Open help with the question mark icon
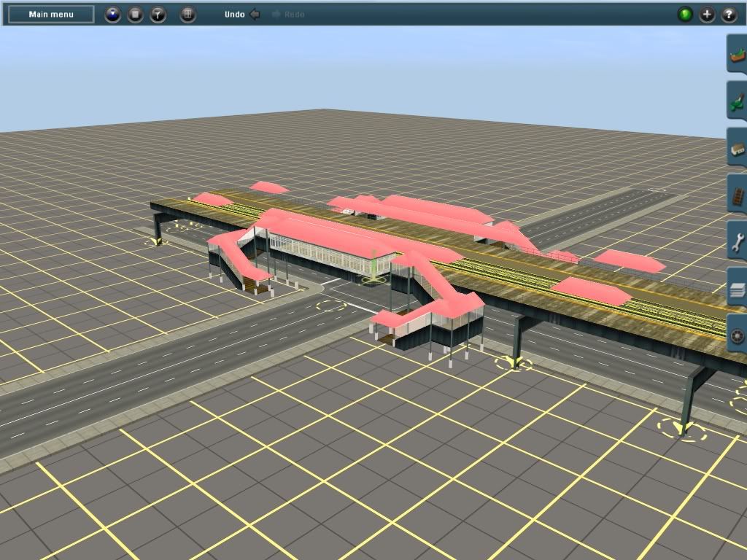Screen dimensions: 747x560 coord(729,15)
